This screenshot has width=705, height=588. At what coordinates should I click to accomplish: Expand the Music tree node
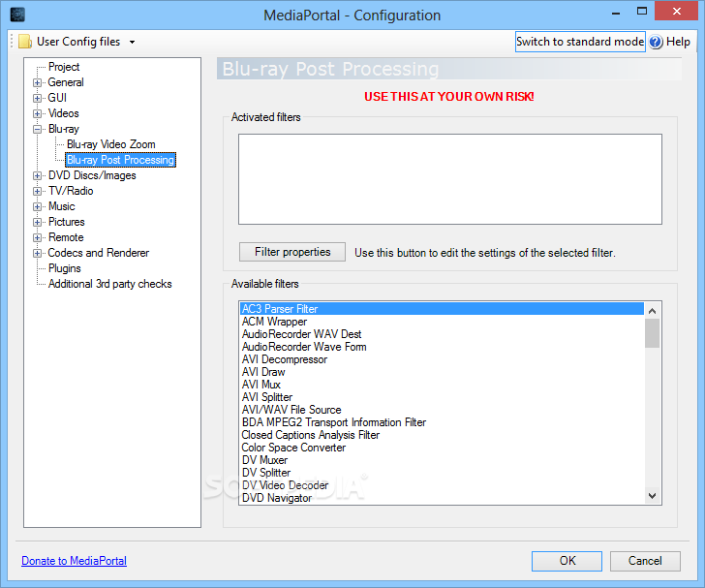38,207
